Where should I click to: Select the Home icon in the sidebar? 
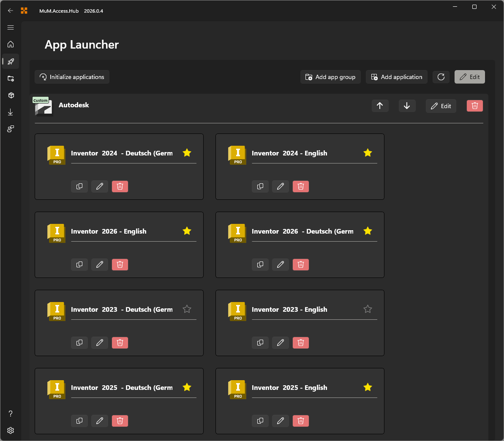pos(11,44)
